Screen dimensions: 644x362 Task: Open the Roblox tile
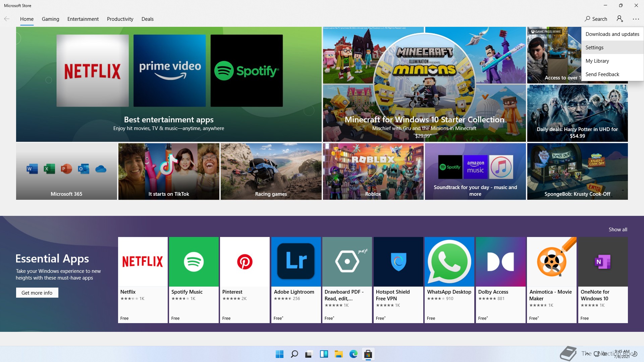click(373, 172)
